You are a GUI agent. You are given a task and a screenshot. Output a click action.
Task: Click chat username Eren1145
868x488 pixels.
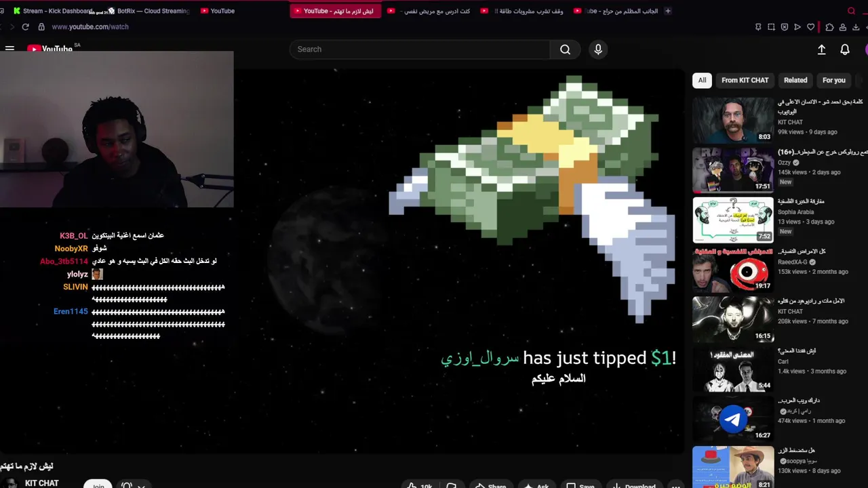[x=71, y=312]
